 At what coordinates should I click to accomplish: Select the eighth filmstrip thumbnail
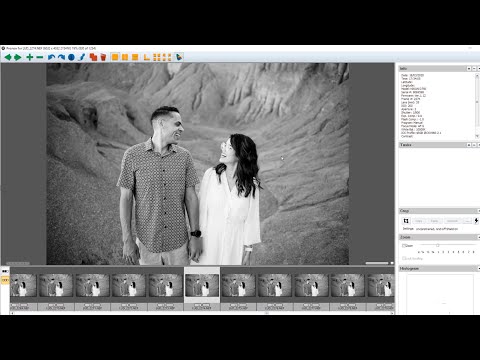coord(275,286)
